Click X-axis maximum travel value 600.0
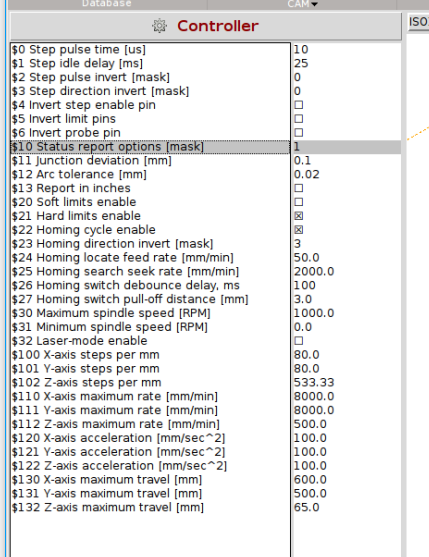The width and height of the screenshot is (429, 557). tap(310, 480)
